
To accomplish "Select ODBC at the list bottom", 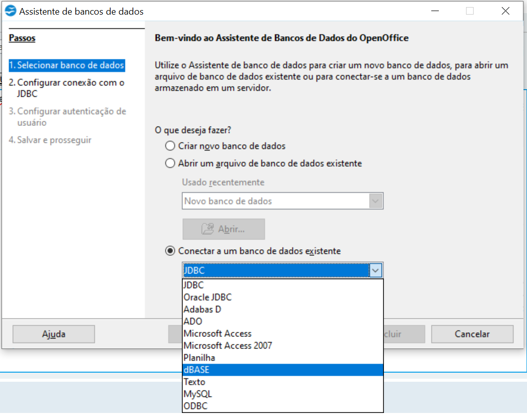I will click(283, 406).
